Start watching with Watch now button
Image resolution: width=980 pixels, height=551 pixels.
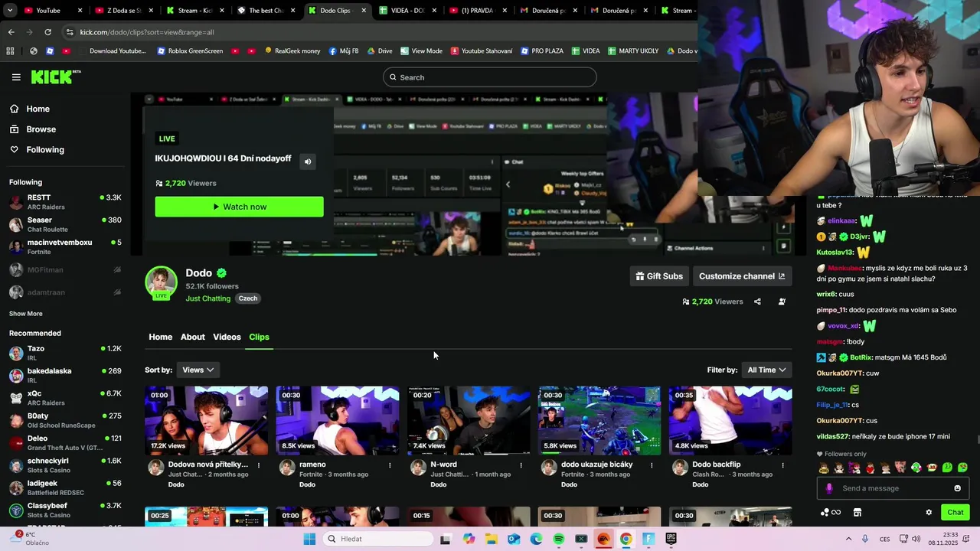[x=239, y=207]
